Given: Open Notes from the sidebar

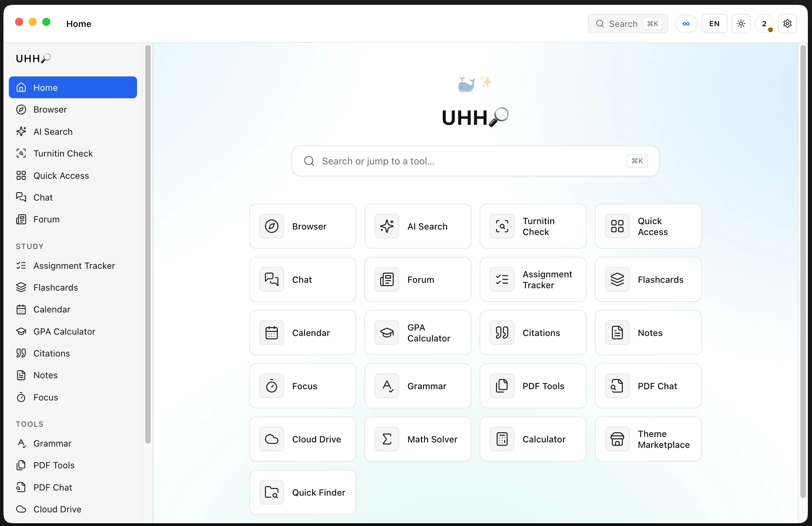Looking at the screenshot, I should 73,376.
